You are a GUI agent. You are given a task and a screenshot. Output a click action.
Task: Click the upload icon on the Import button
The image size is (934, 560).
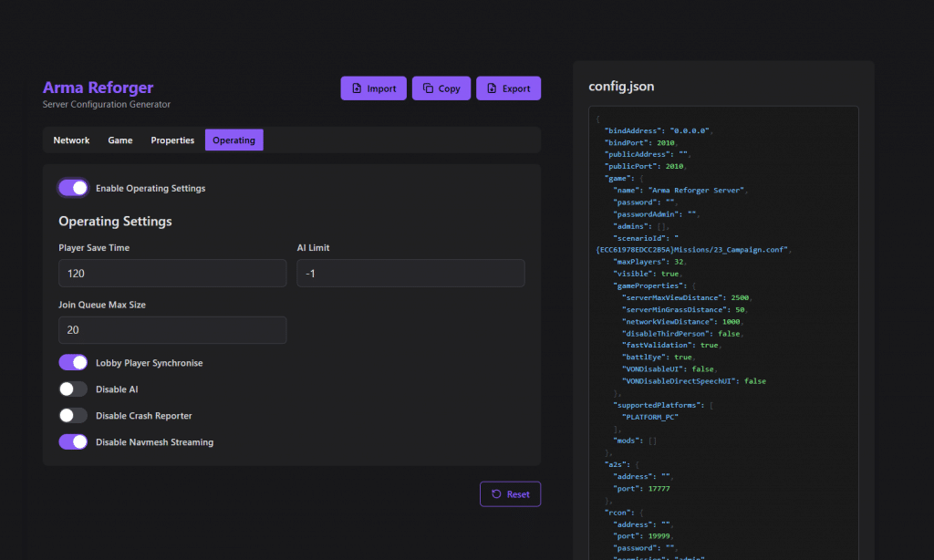tap(358, 88)
